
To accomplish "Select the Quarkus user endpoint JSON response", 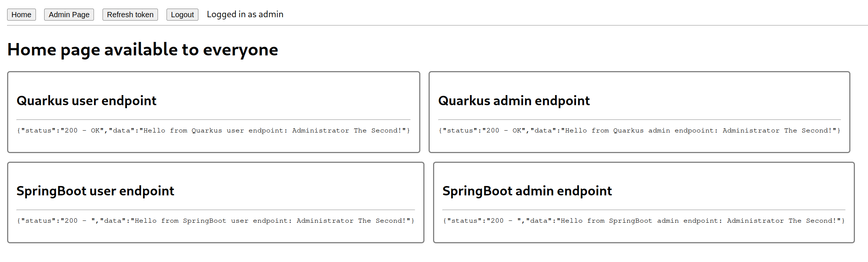I will pos(213,131).
